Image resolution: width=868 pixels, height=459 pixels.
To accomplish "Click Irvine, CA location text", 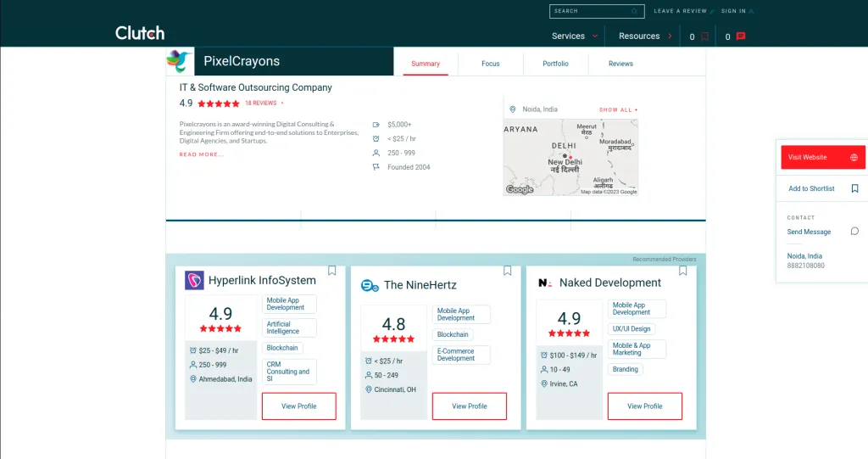I will [564, 383].
